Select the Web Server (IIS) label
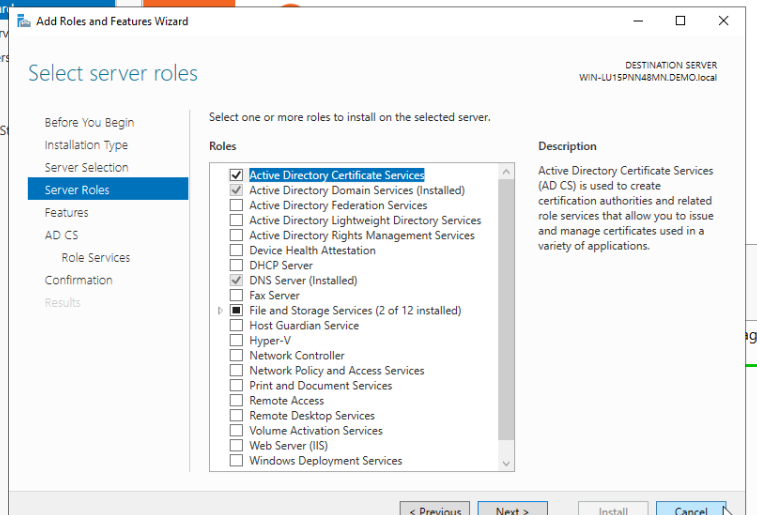757x515 pixels. [x=288, y=445]
